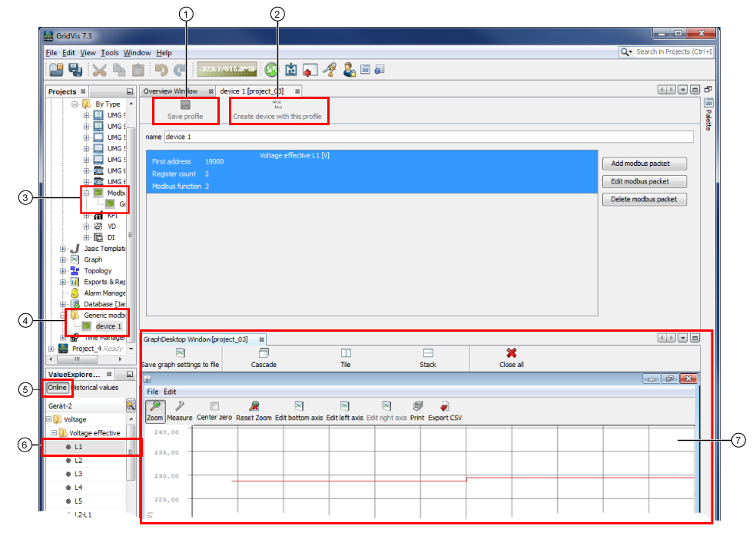
Task: Select the Zoom tool in graph
Action: 155,407
